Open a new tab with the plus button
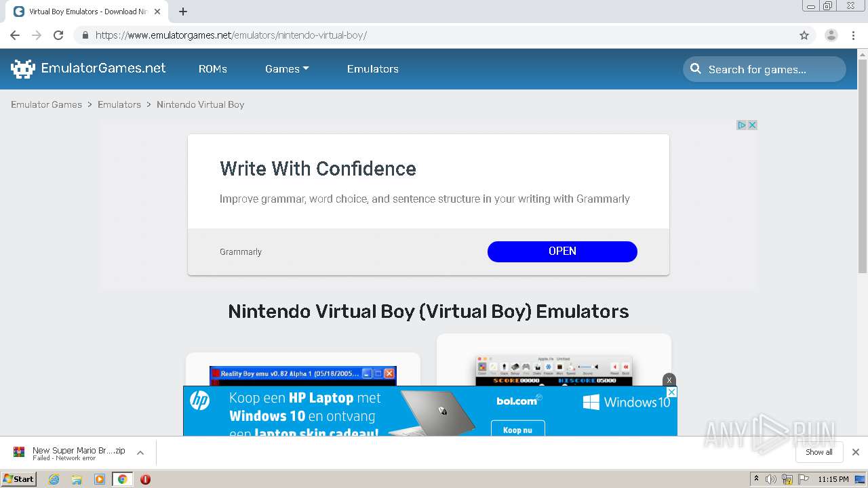868x488 pixels. coord(183,12)
